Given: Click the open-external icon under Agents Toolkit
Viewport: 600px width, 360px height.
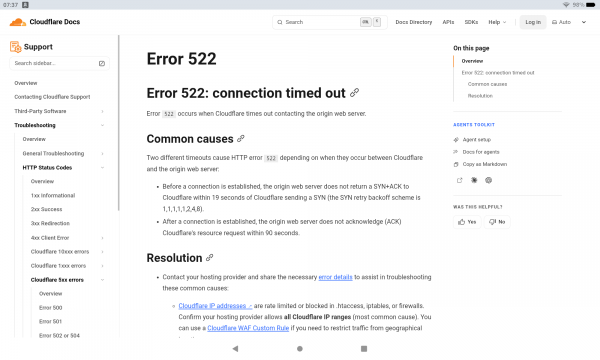Looking at the screenshot, I should (460, 180).
